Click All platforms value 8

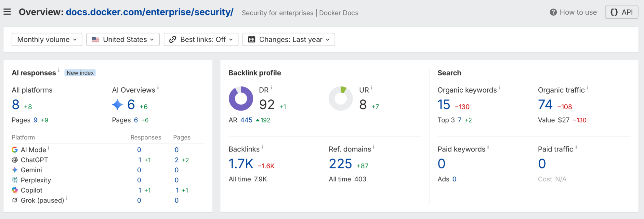point(15,105)
